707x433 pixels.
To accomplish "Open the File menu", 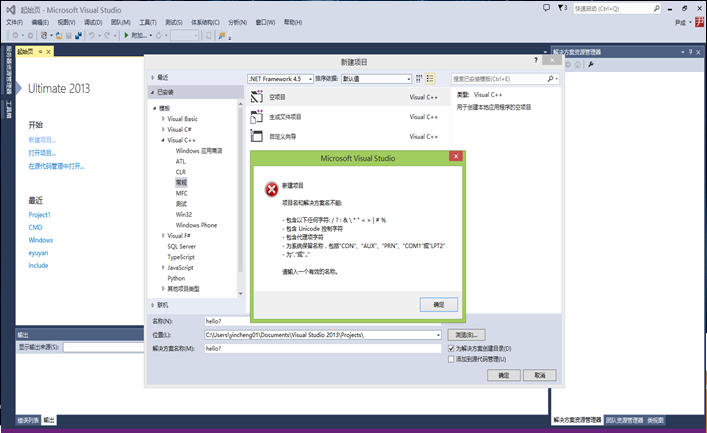I will (14, 22).
